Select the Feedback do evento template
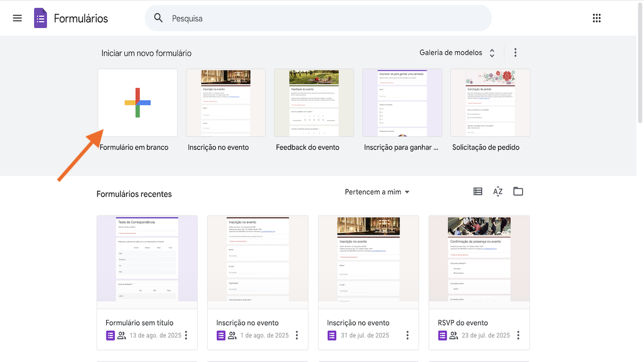The width and height of the screenshot is (644, 362). [314, 103]
